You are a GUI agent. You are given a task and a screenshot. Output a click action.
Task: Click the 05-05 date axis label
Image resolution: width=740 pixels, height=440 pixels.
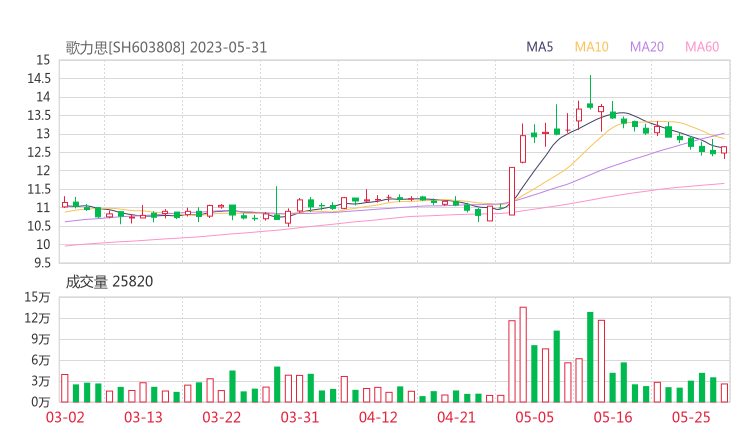pos(534,417)
